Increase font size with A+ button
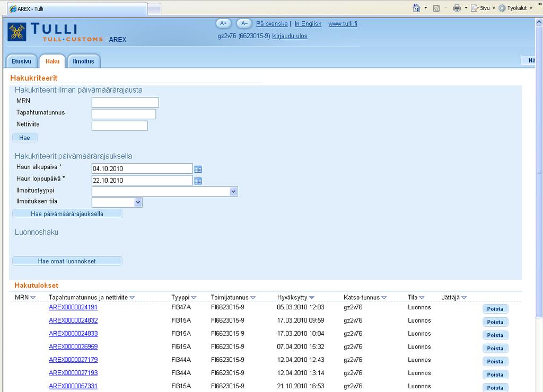The height and width of the screenshot is (392, 543). (x=223, y=23)
